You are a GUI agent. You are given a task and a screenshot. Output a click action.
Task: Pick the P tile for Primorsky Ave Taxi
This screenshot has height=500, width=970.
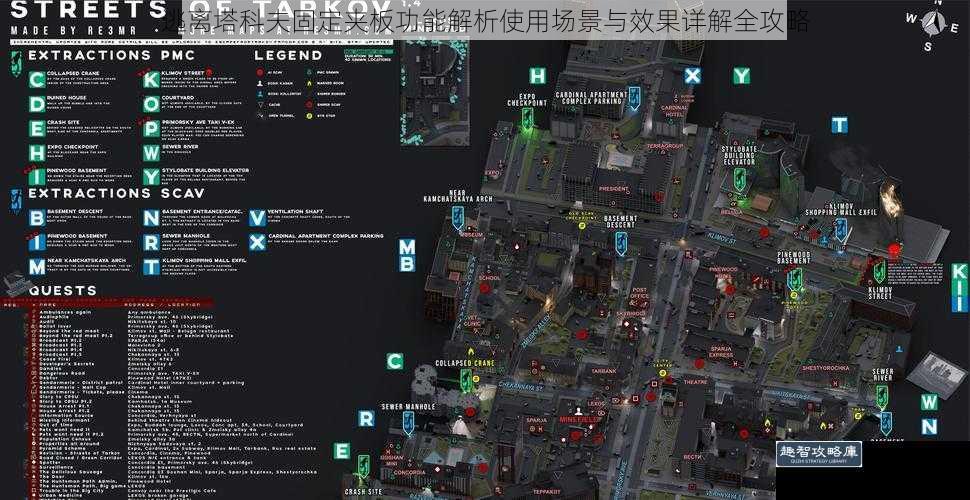pos(151,128)
